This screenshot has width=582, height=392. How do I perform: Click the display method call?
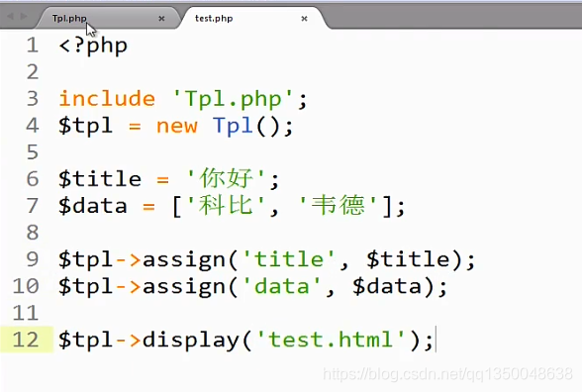coord(191,341)
